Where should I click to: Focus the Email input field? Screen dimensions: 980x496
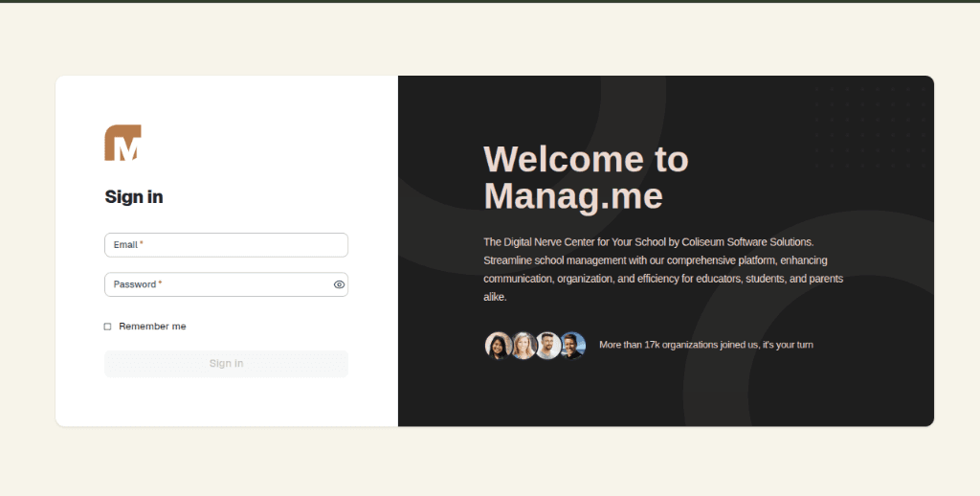coord(226,244)
